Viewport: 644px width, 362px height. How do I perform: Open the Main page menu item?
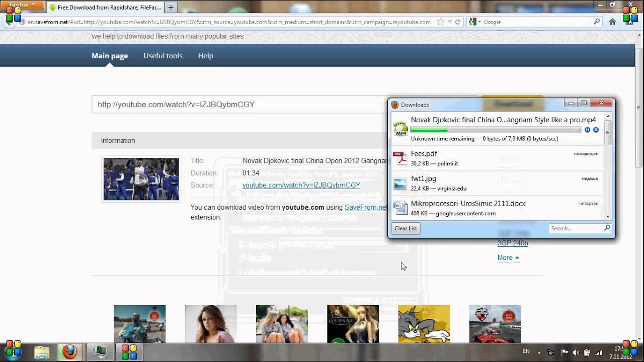(110, 56)
